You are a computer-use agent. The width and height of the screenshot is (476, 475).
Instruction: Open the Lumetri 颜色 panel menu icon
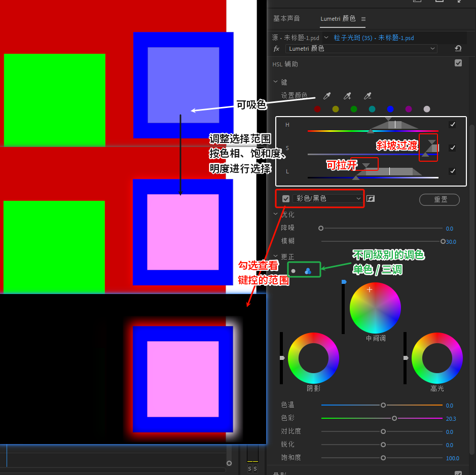tap(363, 19)
